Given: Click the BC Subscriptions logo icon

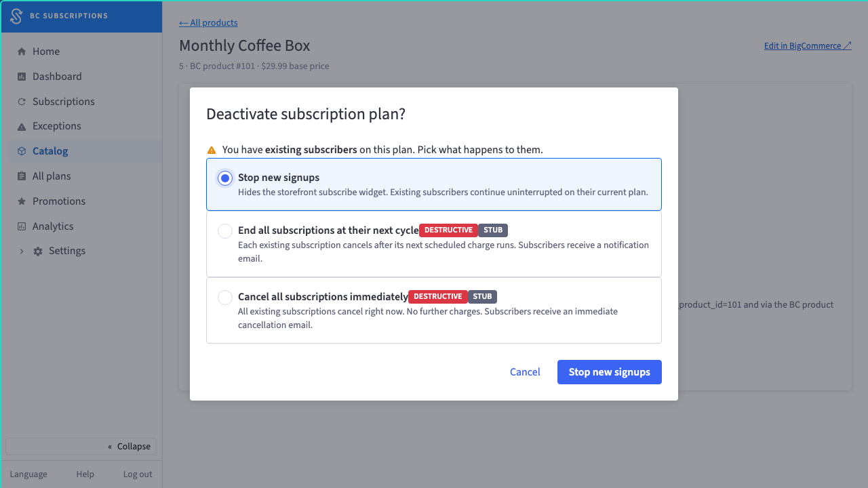Looking at the screenshot, I should (16, 16).
